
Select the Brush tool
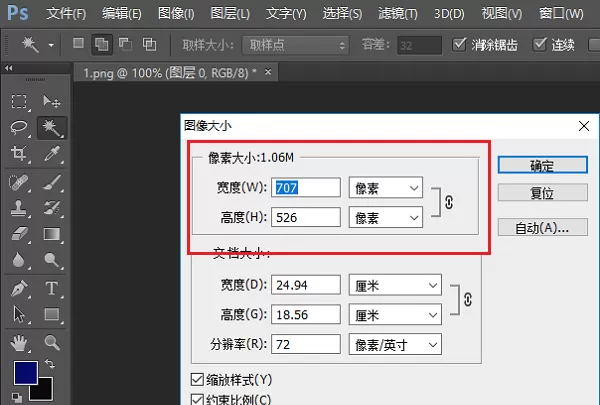pyautogui.click(x=52, y=183)
